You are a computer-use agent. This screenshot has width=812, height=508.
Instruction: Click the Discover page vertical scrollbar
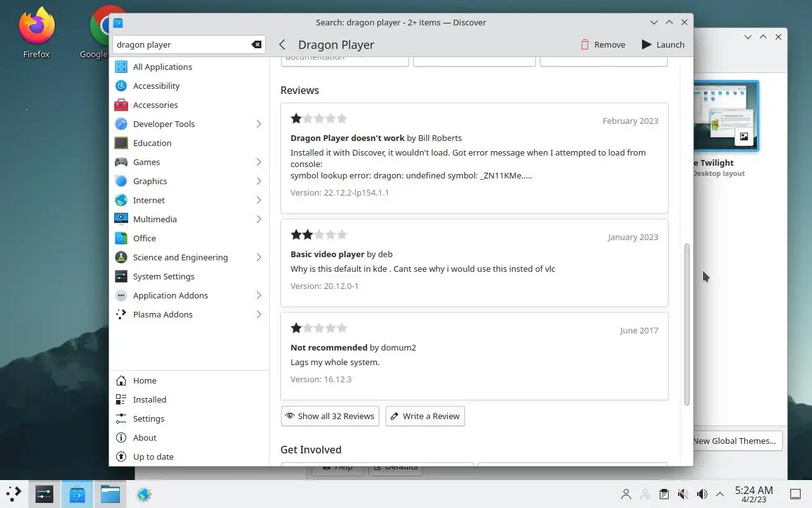pos(686,324)
